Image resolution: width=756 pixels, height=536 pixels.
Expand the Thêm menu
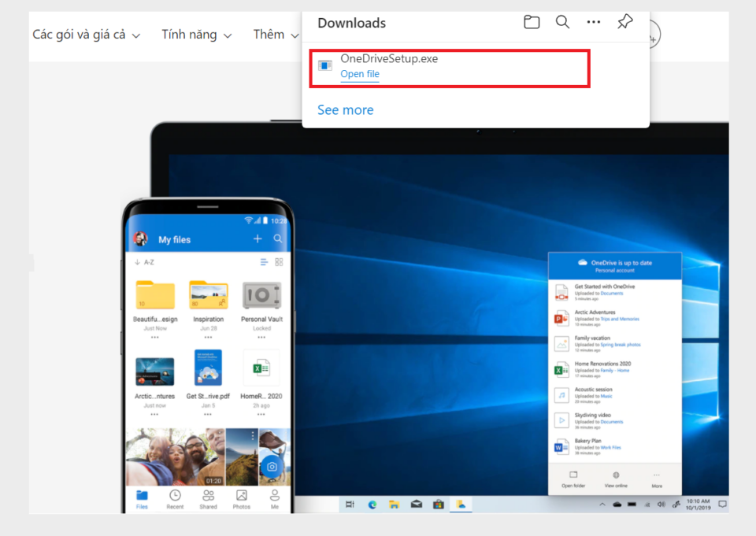tap(276, 35)
